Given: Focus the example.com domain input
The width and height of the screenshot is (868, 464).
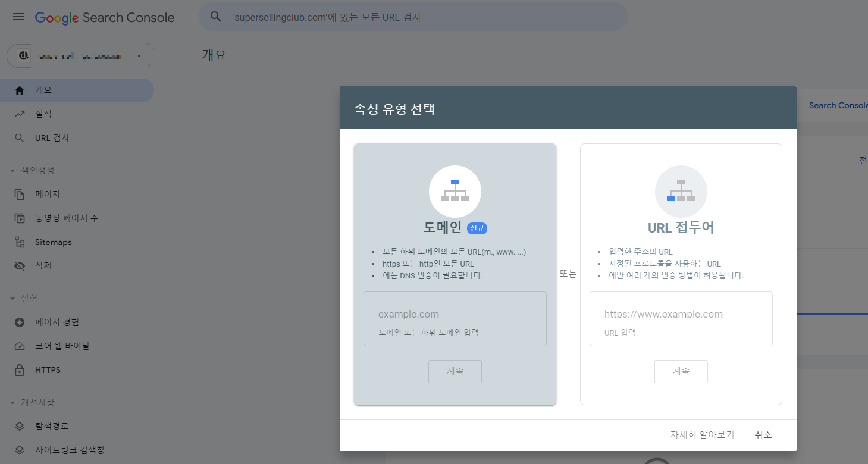Looking at the screenshot, I should pyautogui.click(x=455, y=314).
